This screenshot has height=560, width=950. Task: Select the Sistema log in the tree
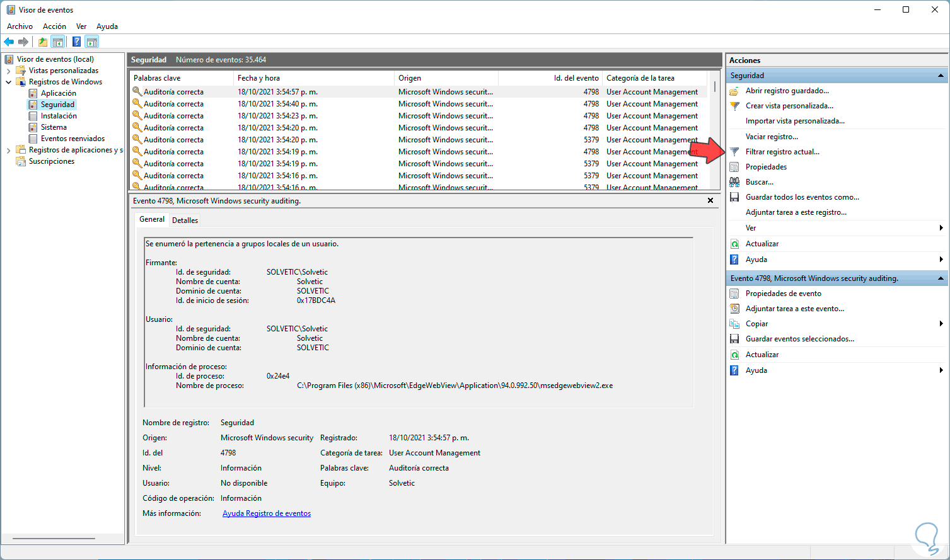(54, 127)
